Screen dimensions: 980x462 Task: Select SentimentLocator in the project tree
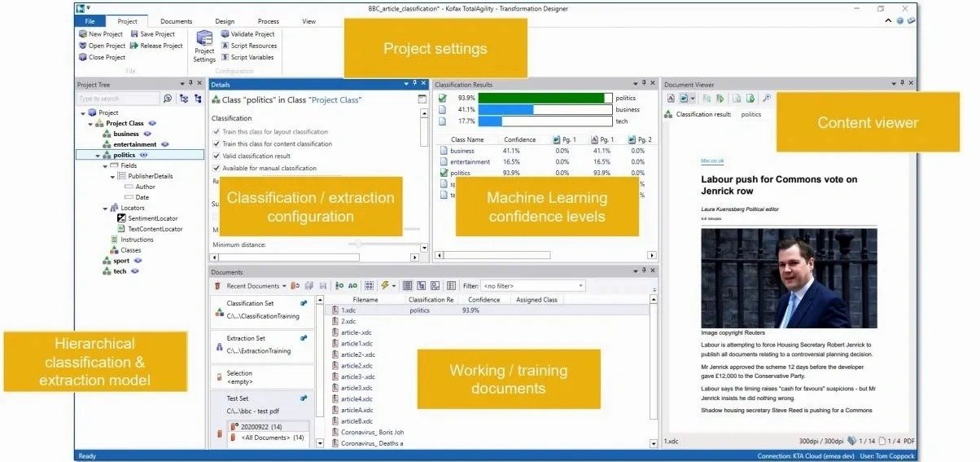pos(152,218)
